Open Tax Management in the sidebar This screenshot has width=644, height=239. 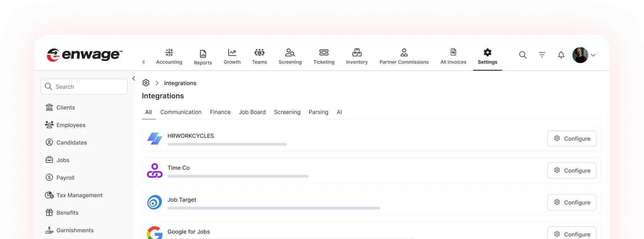79,195
